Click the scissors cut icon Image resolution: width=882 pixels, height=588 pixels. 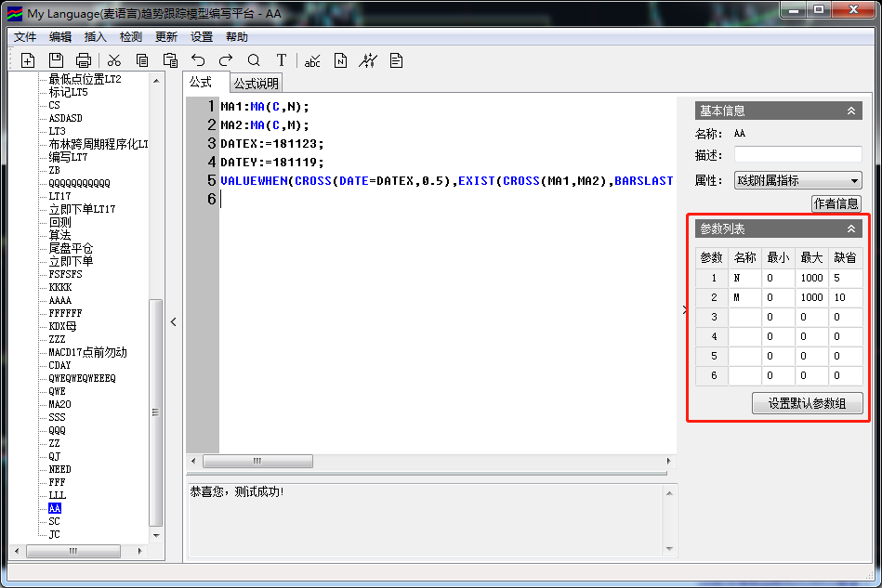point(114,60)
